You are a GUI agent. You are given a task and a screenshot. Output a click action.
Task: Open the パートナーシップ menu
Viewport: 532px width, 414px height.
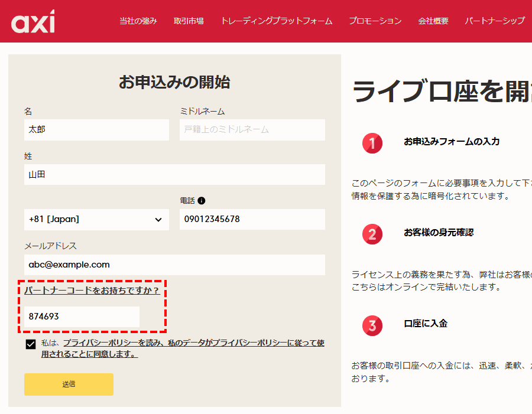tap(494, 21)
